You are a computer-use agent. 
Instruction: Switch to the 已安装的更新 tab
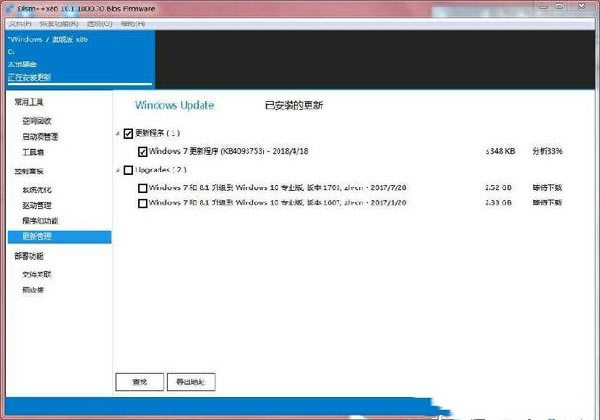294,105
